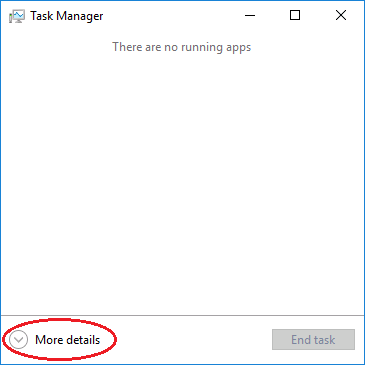Click the dash minimize icon
The image size is (365, 365).
[x=250, y=15]
